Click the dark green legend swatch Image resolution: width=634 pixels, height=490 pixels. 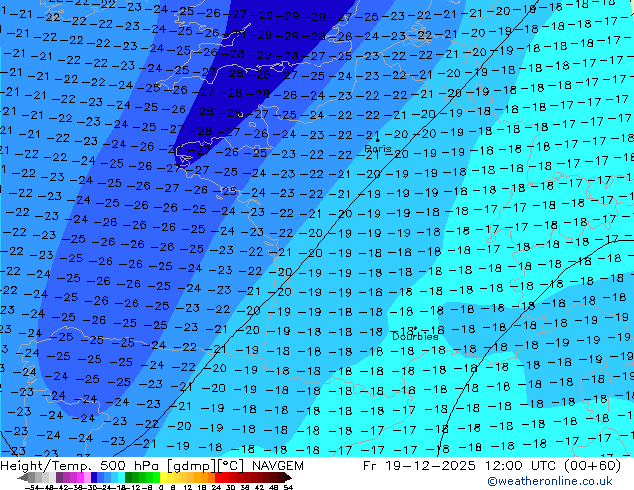tap(128, 477)
